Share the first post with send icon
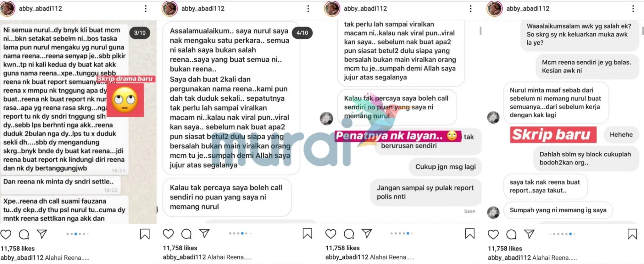The width and height of the screenshot is (644, 264). 42,234
